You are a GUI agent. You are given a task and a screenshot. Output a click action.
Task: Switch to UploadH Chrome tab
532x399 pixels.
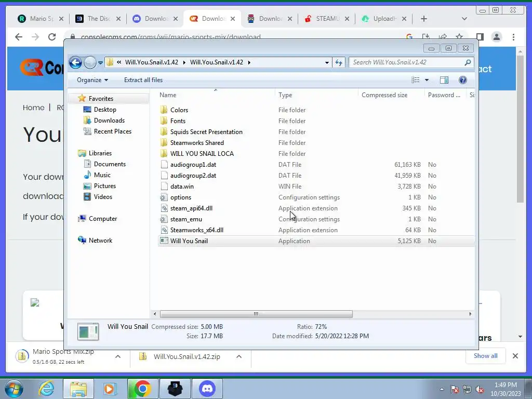click(384, 19)
